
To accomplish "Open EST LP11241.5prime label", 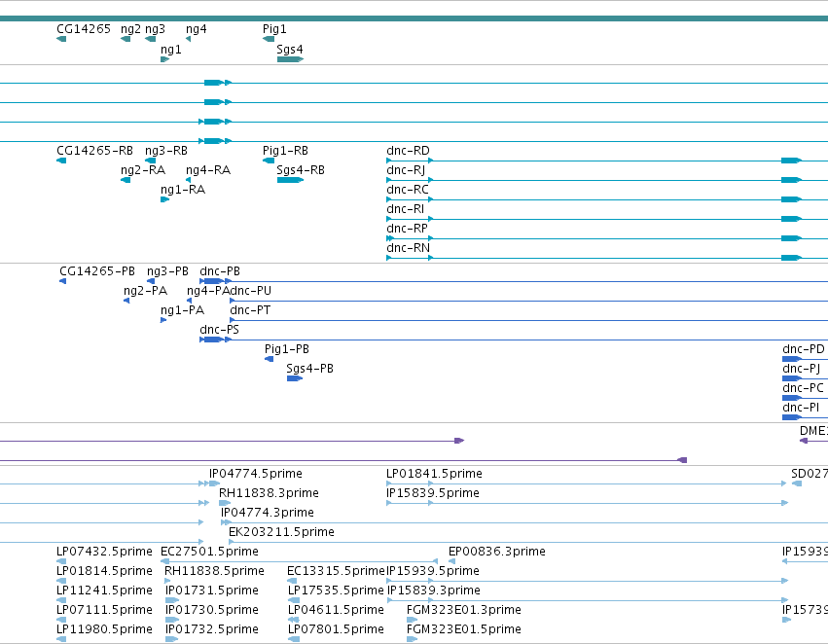I will [x=104, y=591].
